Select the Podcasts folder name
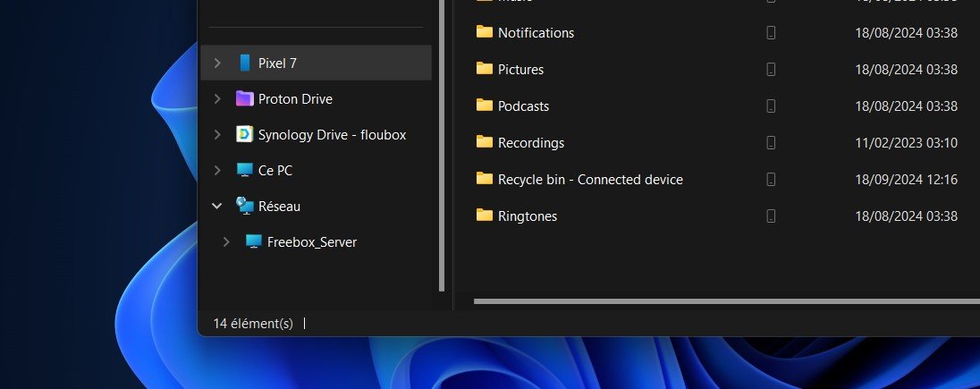980x389 pixels. (523, 106)
